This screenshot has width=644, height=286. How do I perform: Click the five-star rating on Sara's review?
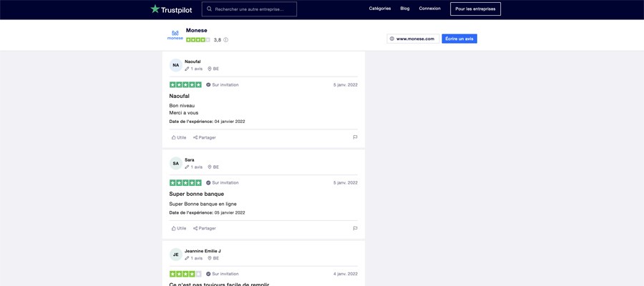click(185, 182)
